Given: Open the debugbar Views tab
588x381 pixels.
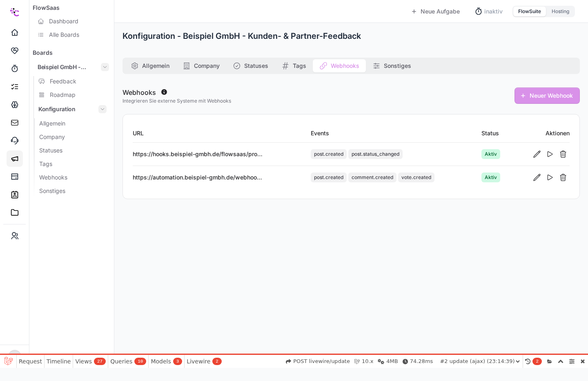Looking at the screenshot, I should pyautogui.click(x=90, y=361).
